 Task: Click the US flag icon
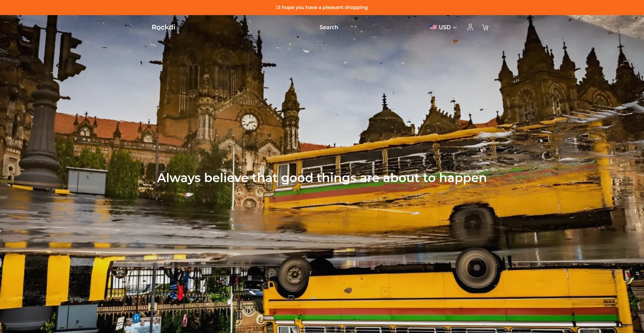tap(433, 27)
